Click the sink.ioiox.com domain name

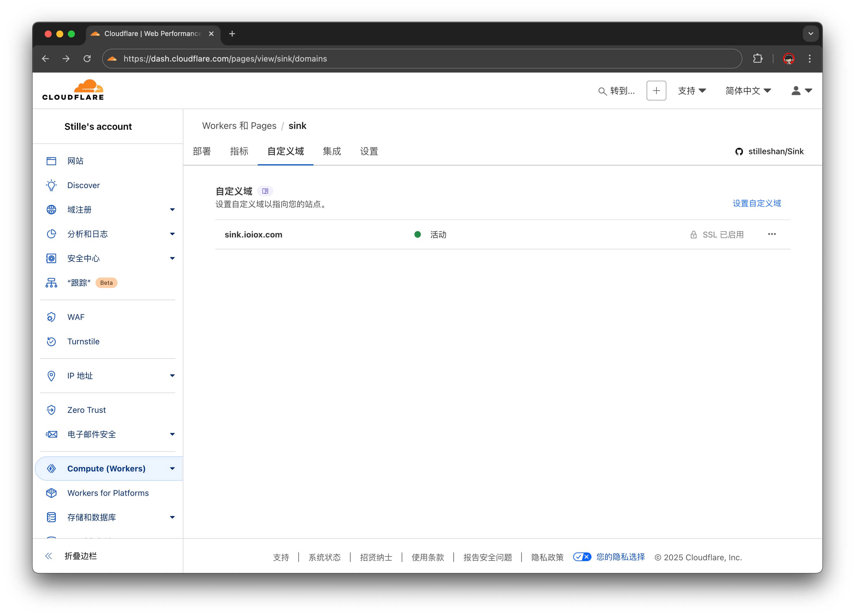pos(253,235)
